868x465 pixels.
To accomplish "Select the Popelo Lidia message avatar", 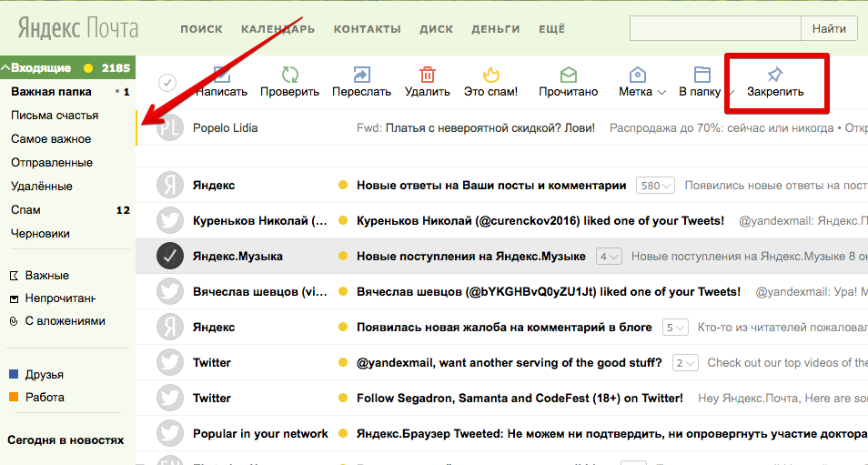I will point(170,128).
